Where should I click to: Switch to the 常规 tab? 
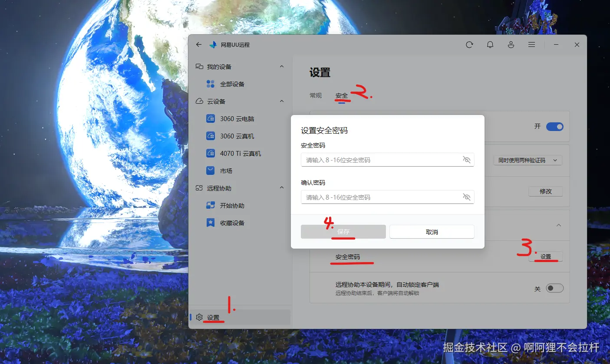[x=316, y=95]
